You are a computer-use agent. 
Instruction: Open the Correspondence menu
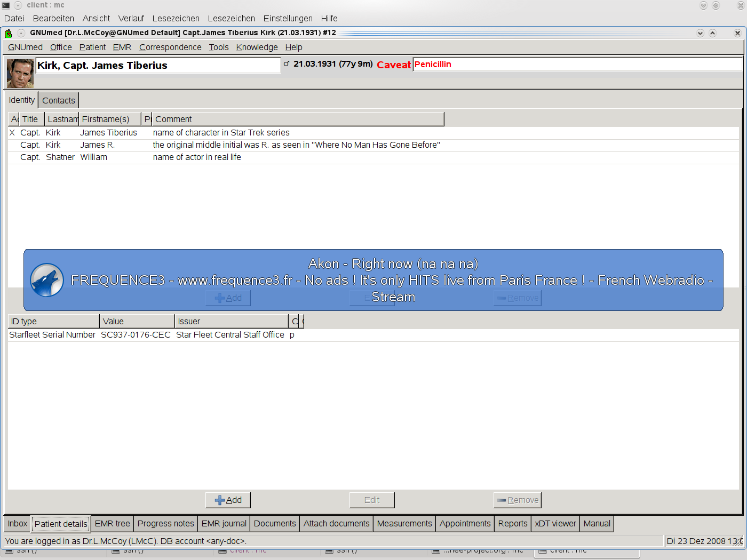170,47
